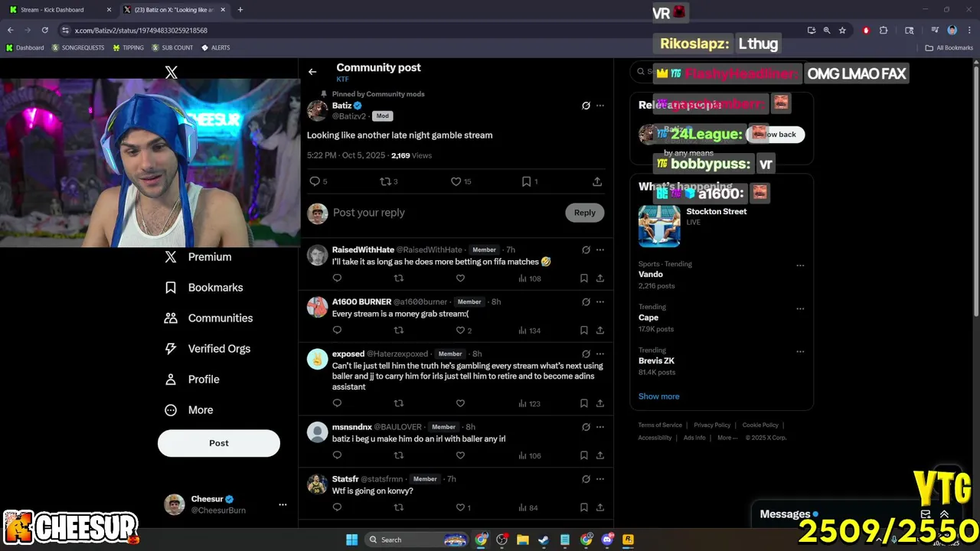Repost RaisedWithHate's reply
Image resolution: width=980 pixels, height=551 pixels.
(x=398, y=279)
